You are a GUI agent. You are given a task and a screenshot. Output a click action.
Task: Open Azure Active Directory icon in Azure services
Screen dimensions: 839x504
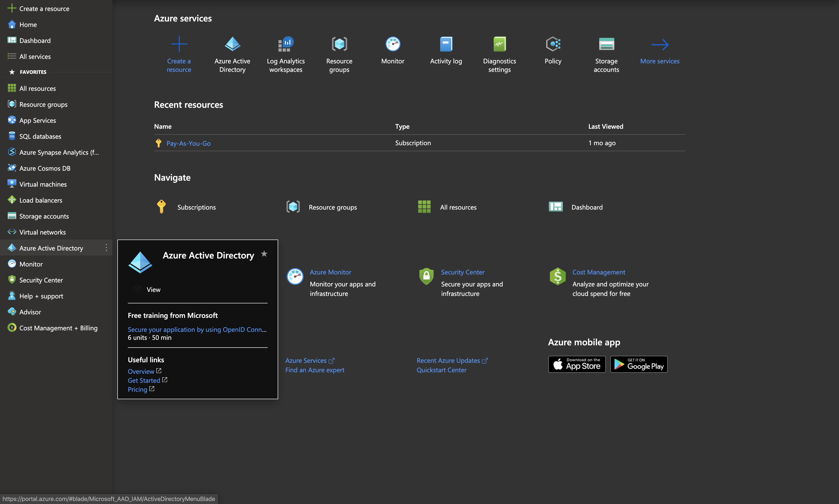click(232, 44)
